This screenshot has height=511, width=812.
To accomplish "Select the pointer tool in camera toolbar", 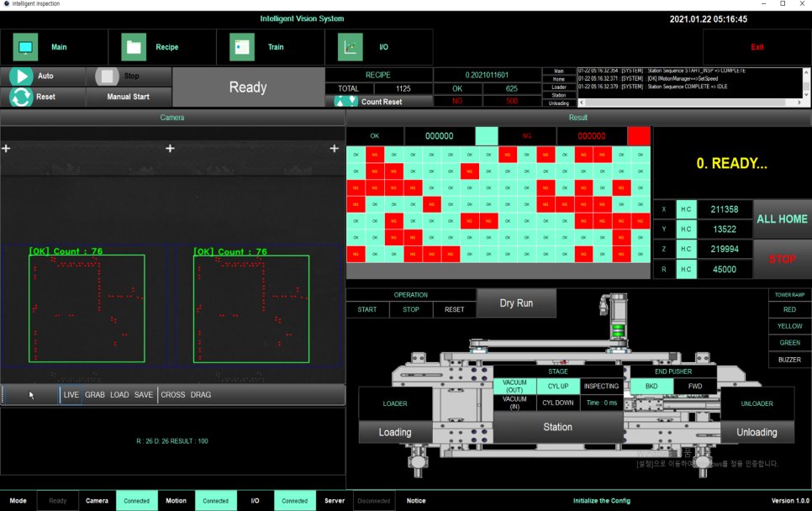I will 32,395.
